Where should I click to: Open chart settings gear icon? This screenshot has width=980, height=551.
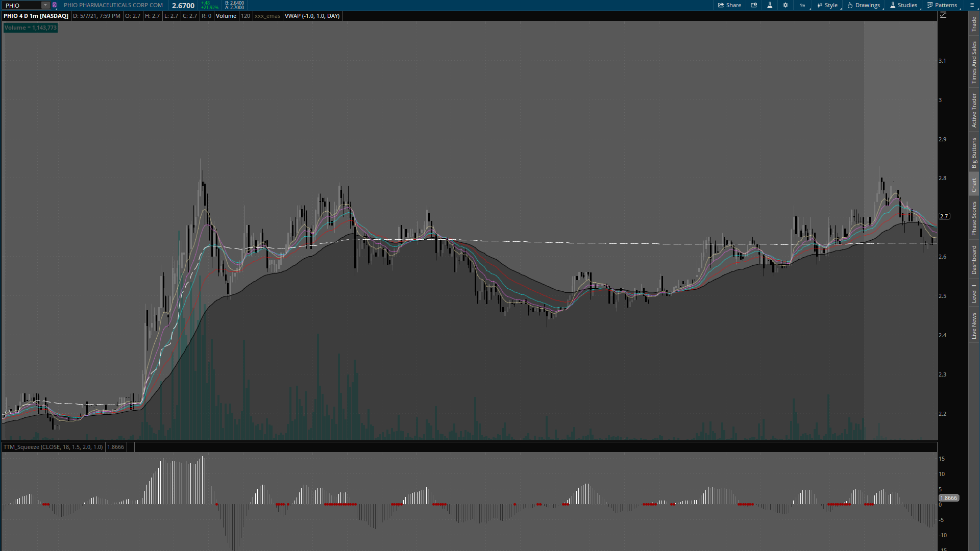pos(786,5)
